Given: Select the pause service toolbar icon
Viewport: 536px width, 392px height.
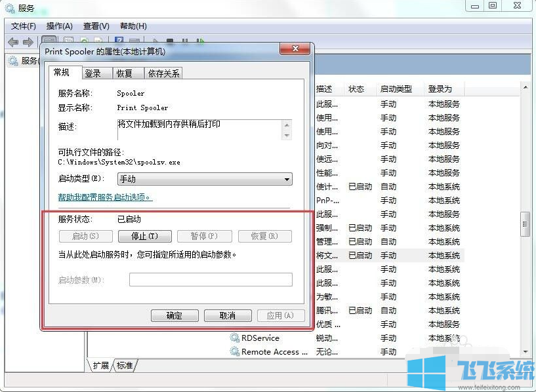Looking at the screenshot, I should point(184,40).
